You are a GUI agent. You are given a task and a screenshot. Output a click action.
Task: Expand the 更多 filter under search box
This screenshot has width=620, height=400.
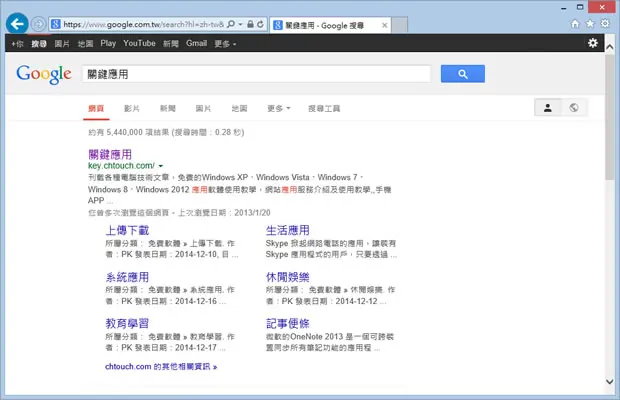[278, 108]
